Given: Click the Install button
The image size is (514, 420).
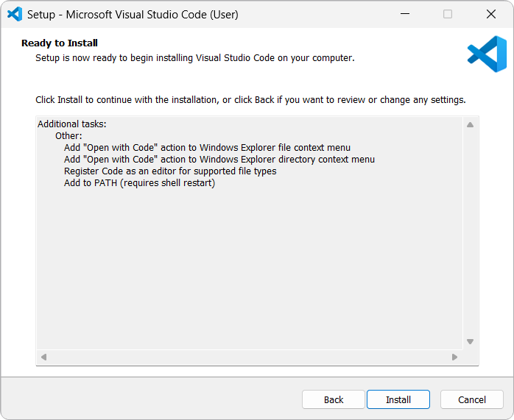Looking at the screenshot, I should pos(398,399).
